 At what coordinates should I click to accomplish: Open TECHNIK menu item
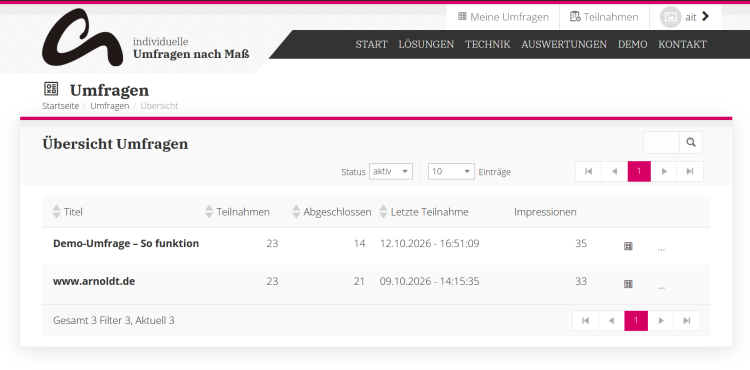pos(487,44)
